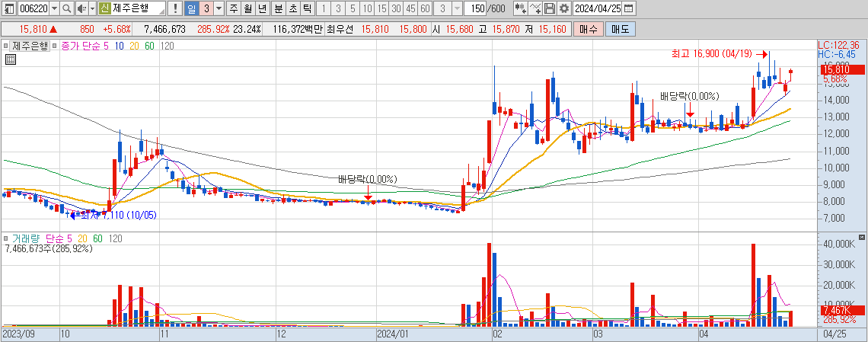Select the 45 interval button
868x342 pixels.
[410, 8]
